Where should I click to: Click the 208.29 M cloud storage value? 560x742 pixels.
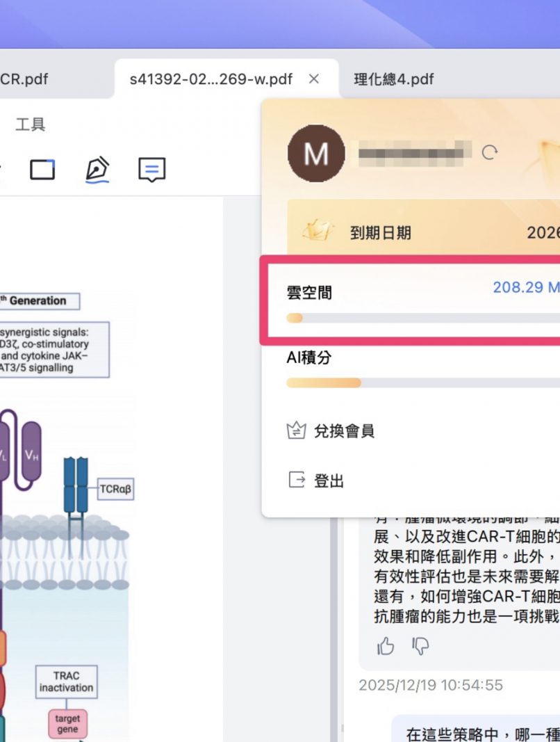[x=525, y=287]
